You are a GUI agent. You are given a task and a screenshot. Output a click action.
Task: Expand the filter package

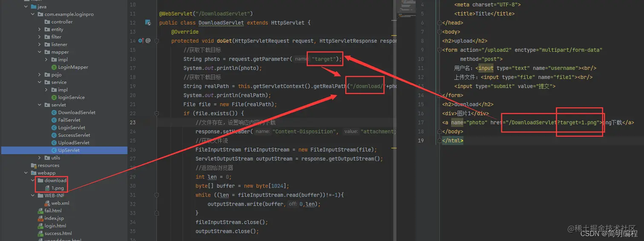[40, 37]
